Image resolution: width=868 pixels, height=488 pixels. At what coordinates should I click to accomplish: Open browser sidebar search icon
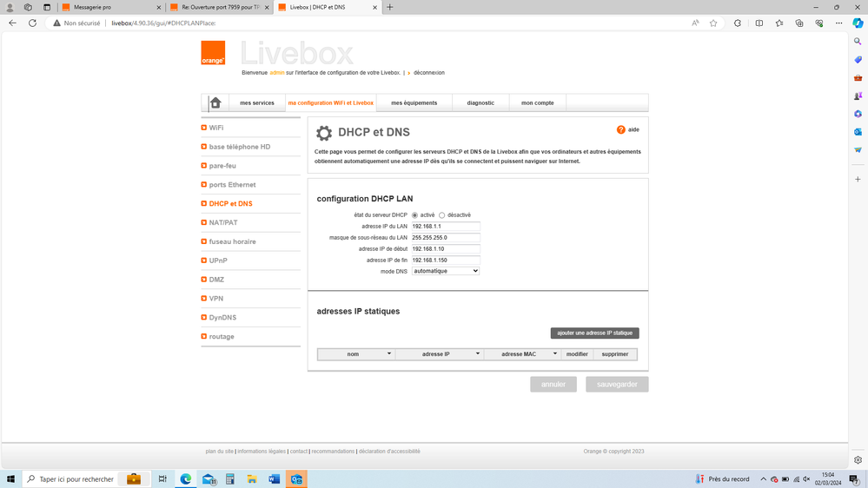click(x=858, y=41)
